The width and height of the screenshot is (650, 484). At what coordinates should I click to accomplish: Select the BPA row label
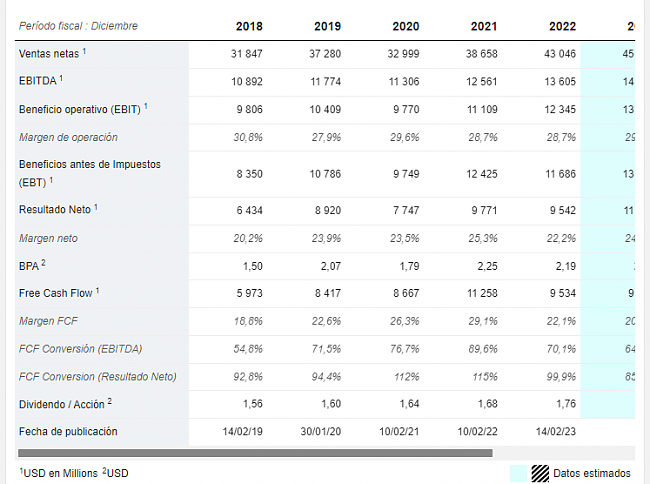29,266
